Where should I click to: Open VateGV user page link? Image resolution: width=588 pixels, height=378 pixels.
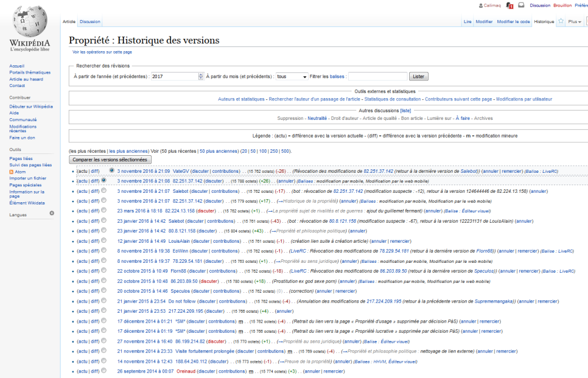(181, 172)
